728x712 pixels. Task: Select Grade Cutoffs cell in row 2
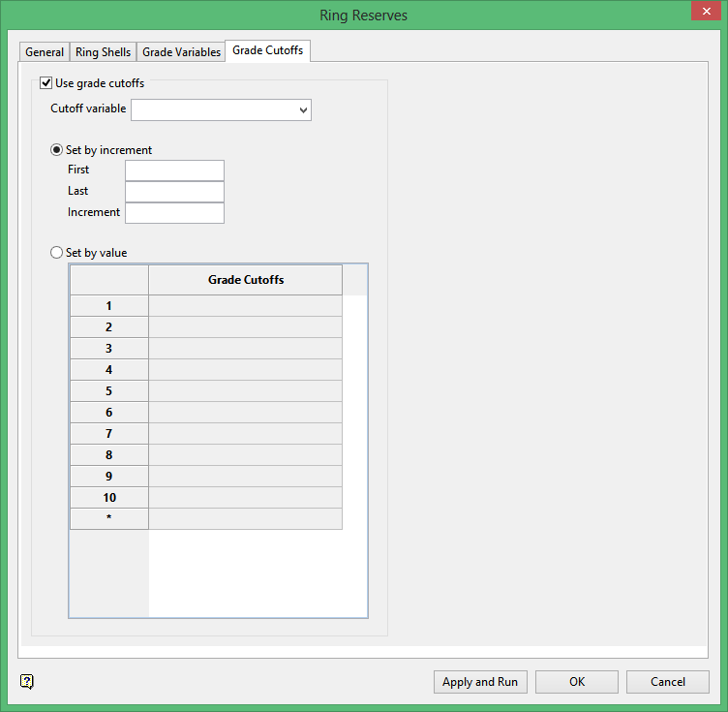[x=245, y=327]
